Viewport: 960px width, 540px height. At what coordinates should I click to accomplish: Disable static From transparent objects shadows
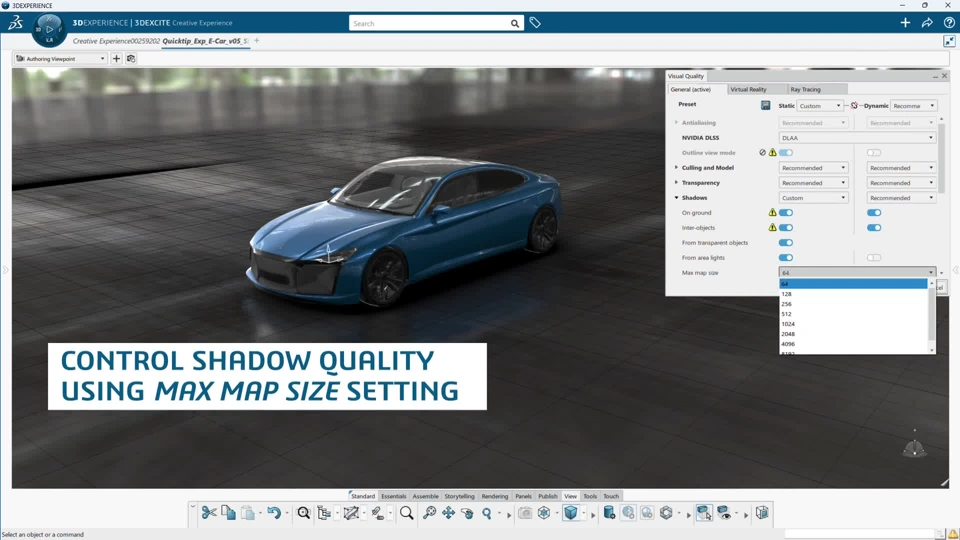coord(786,243)
